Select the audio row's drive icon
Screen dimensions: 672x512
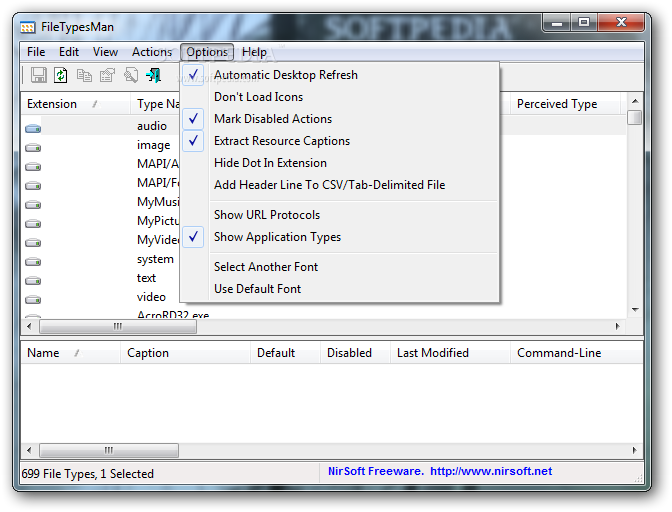pos(33,128)
